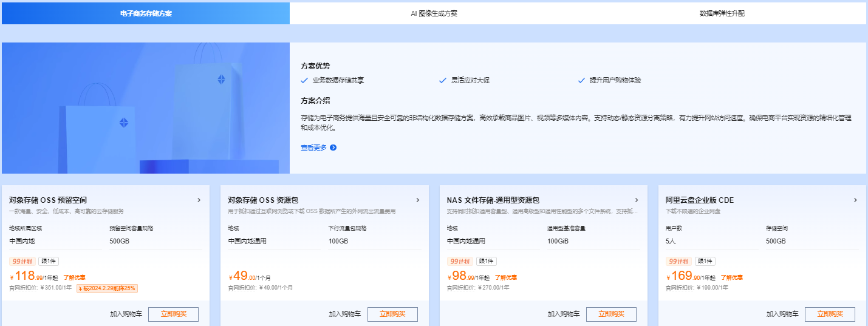Screen dimensions: 868x326
Task: Open 对象存储 OSS 资源包 product title
Action: point(263,200)
